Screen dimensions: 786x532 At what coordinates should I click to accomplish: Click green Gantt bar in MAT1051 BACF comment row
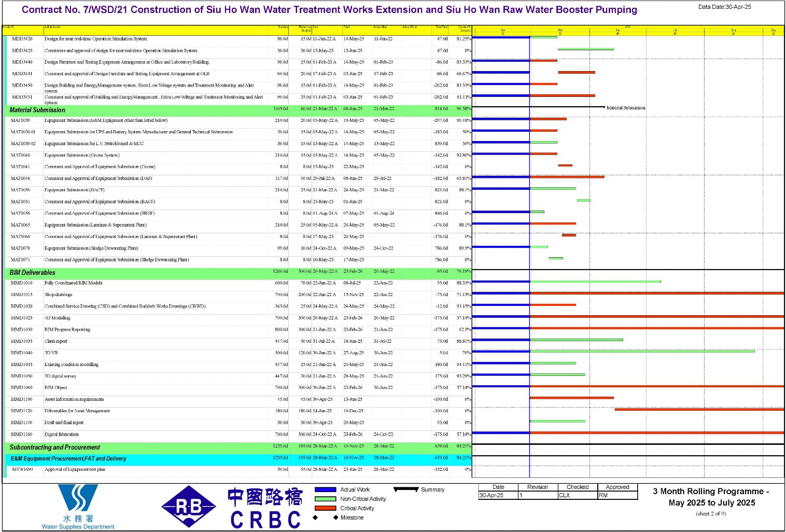coord(584,200)
